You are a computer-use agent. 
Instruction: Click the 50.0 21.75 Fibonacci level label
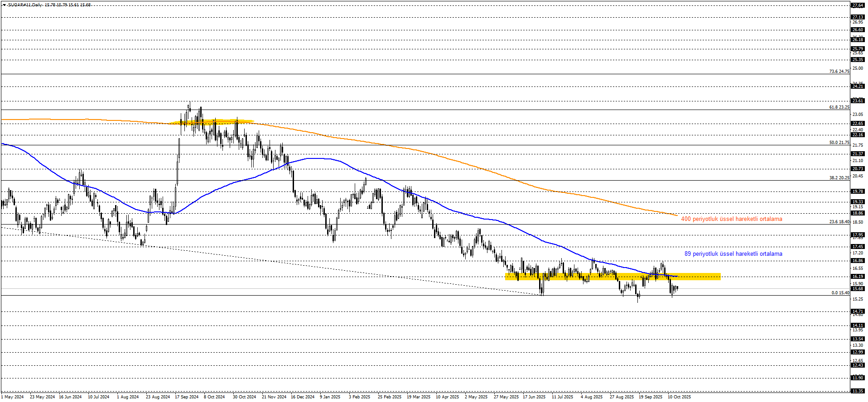pyautogui.click(x=839, y=143)
